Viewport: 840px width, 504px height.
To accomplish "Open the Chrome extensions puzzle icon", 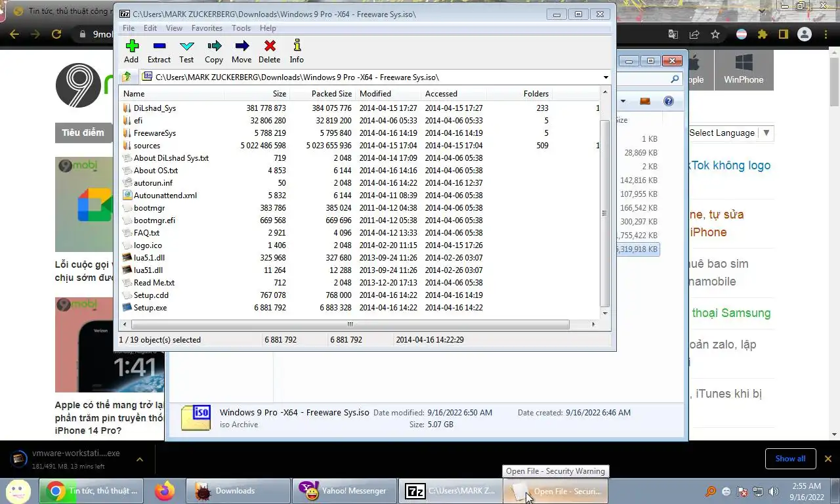I will coord(762,34).
